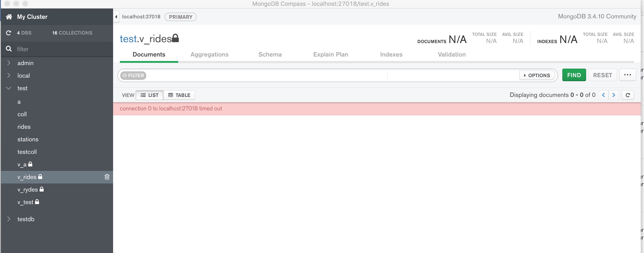Switch to LIST view

149,95
